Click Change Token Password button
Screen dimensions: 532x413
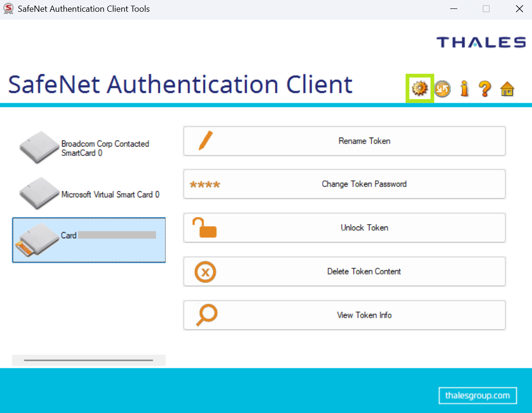click(344, 184)
